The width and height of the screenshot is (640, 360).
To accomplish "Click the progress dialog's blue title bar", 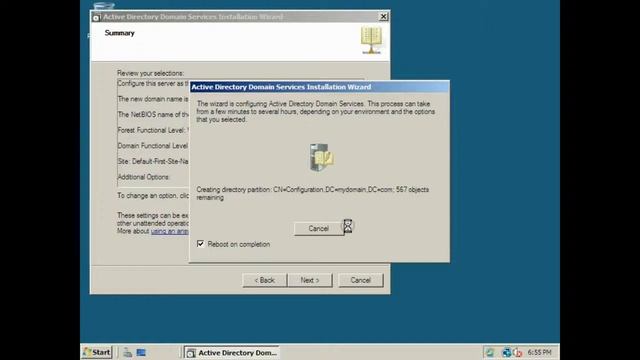I will [320, 87].
